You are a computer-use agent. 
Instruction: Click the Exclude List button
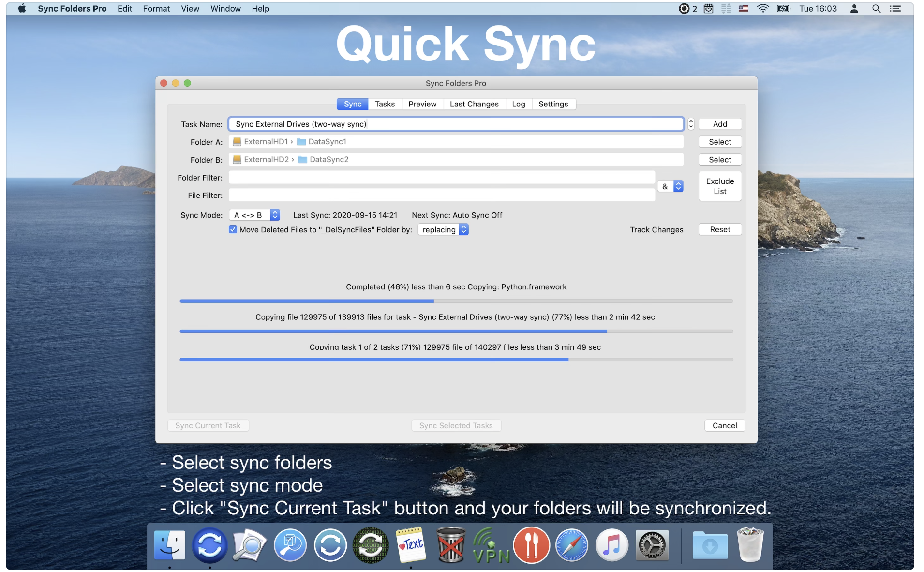click(x=719, y=186)
